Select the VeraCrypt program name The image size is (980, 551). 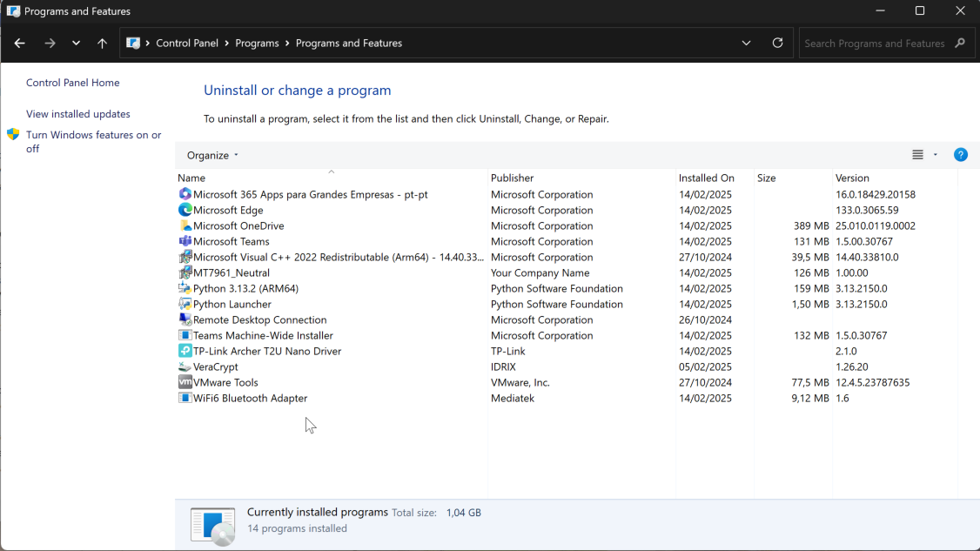[x=216, y=366]
